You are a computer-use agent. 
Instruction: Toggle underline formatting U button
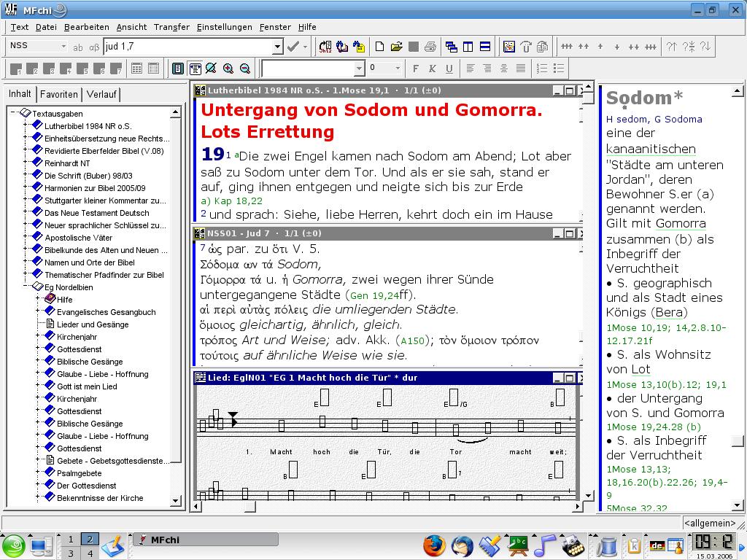[449, 69]
